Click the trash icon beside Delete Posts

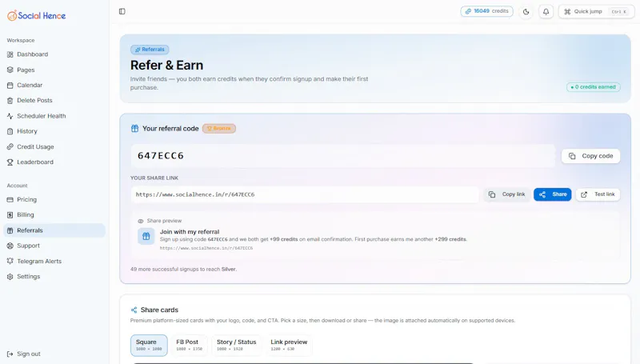(x=10, y=100)
